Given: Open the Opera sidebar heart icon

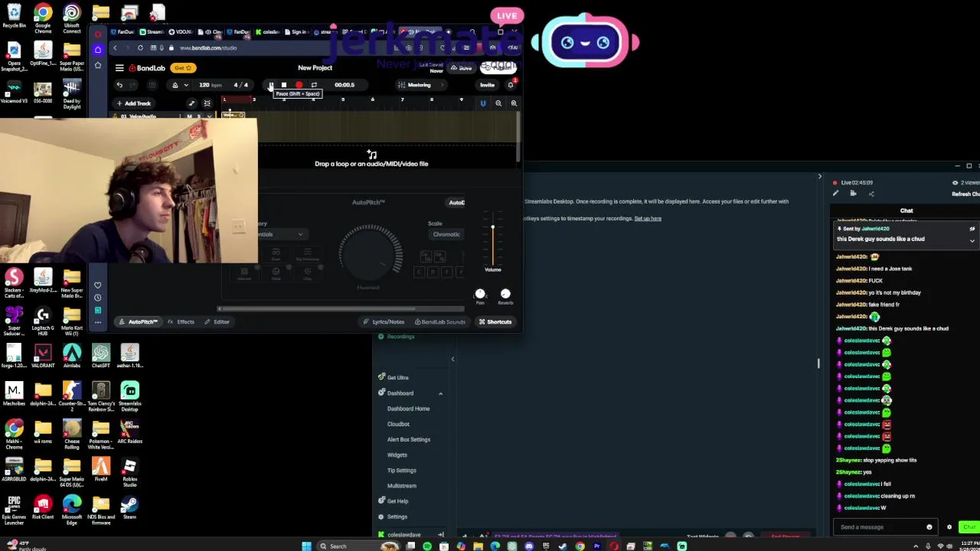Looking at the screenshot, I should [98, 285].
